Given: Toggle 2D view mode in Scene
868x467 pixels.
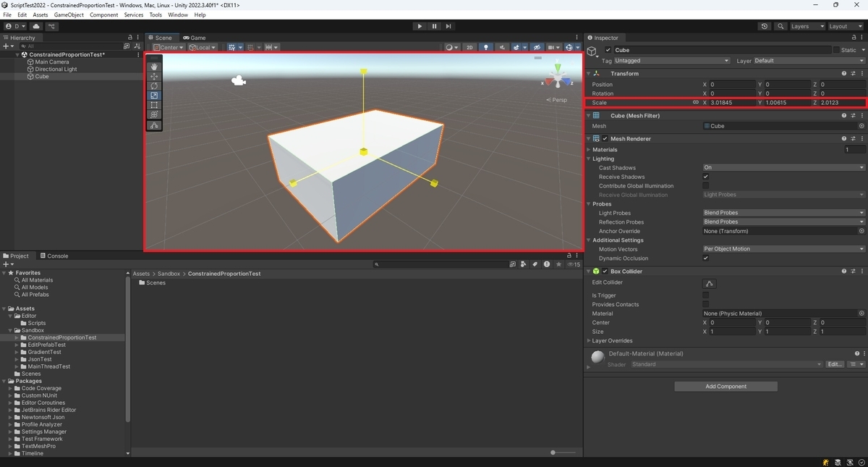Looking at the screenshot, I should [x=469, y=48].
